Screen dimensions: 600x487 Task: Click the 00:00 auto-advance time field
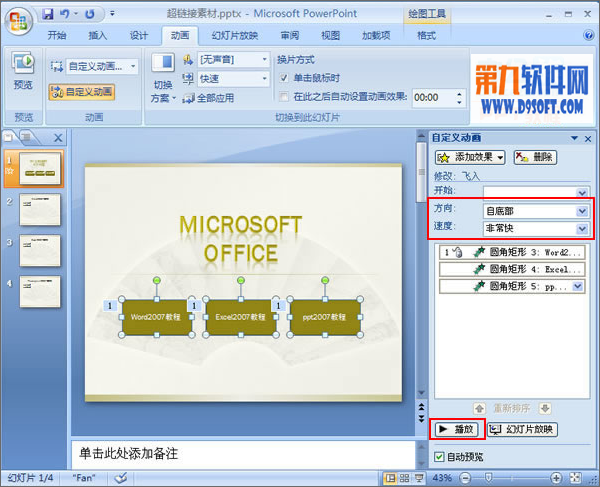coord(432,98)
